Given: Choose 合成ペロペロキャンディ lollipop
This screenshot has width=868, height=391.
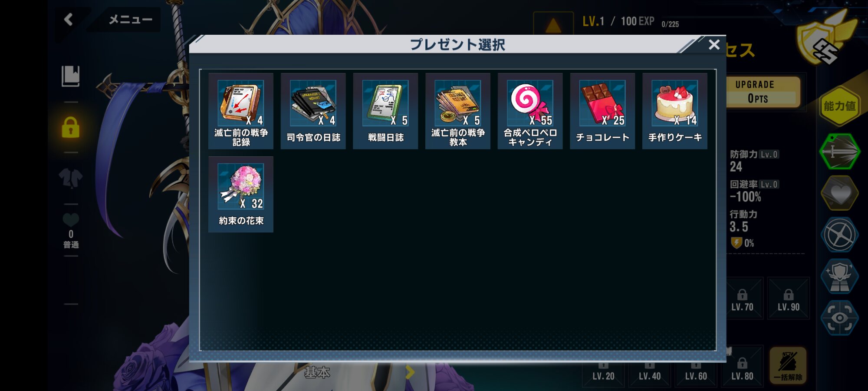Looking at the screenshot, I should pyautogui.click(x=530, y=111).
